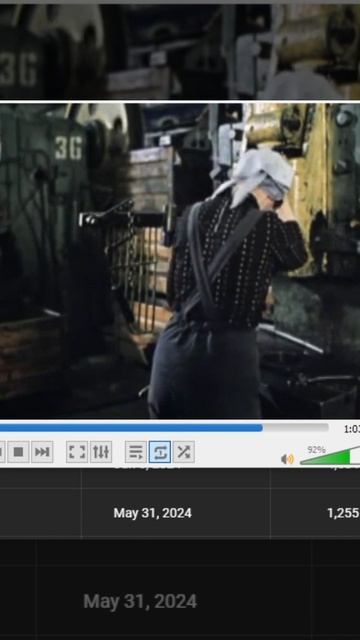Toggle fullscreen video mode
The height and width of the screenshot is (640, 360).
(x=77, y=452)
